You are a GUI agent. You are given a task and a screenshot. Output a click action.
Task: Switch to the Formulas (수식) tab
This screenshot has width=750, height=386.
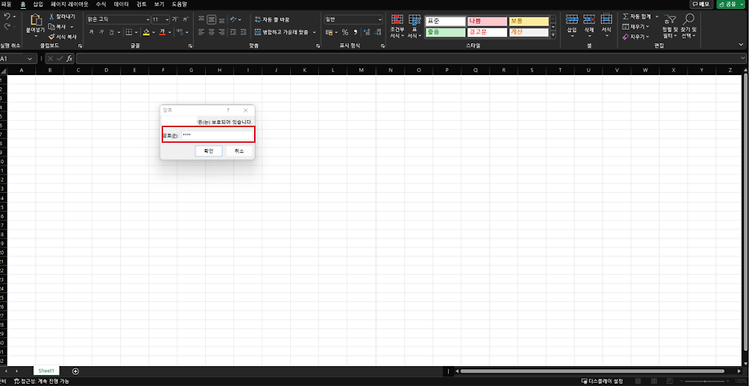101,4
